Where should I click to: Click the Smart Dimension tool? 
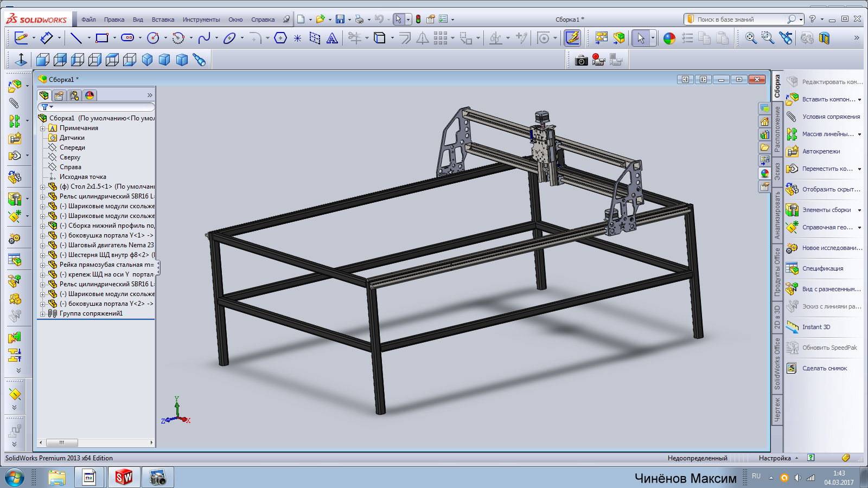click(47, 38)
